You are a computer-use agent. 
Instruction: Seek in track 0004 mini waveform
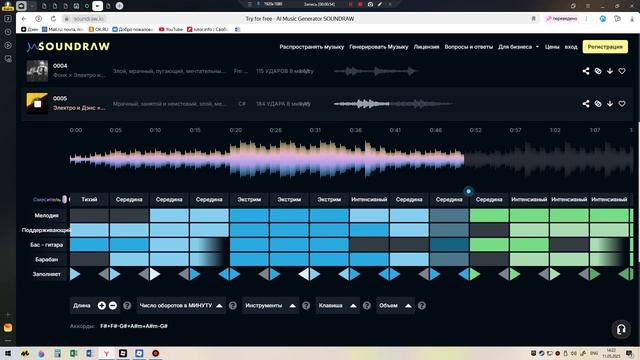coord(376,71)
